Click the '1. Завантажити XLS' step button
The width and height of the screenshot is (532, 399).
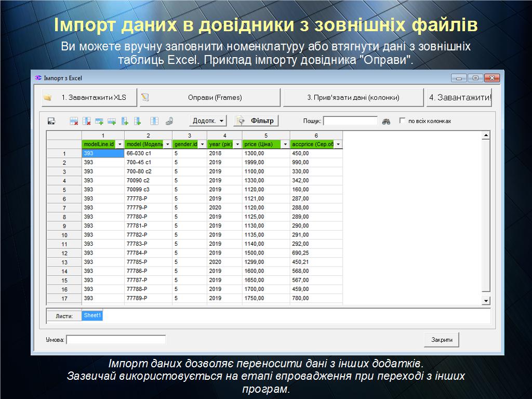(89, 98)
